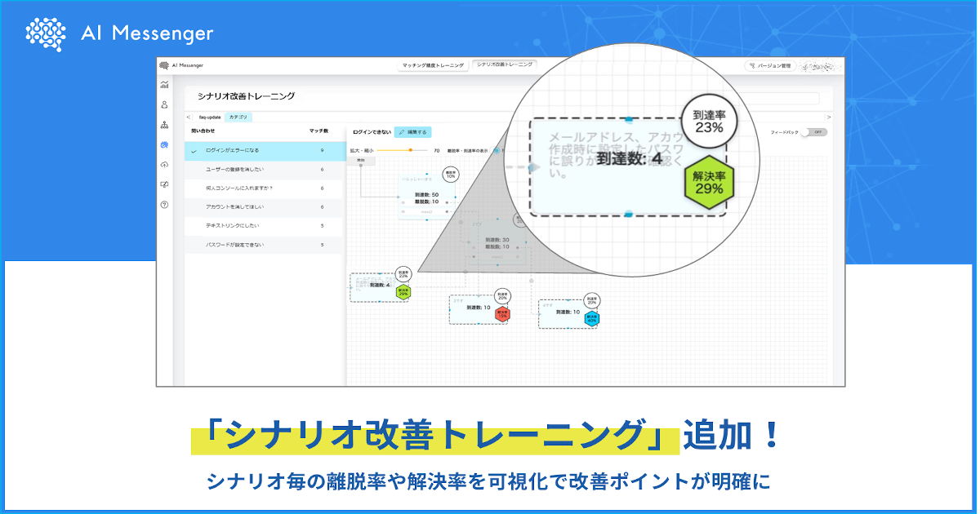
Task: Select the カテゴリ tab
Action: pyautogui.click(x=238, y=117)
